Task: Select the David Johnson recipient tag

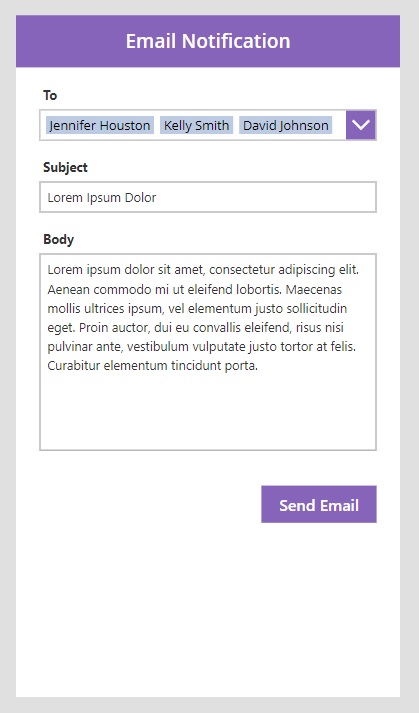Action: [x=285, y=125]
